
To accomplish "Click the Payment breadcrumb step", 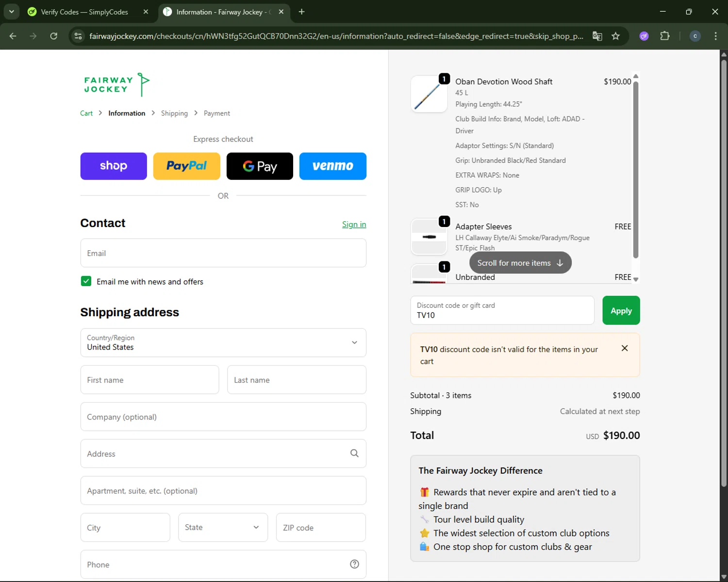I will (x=217, y=113).
